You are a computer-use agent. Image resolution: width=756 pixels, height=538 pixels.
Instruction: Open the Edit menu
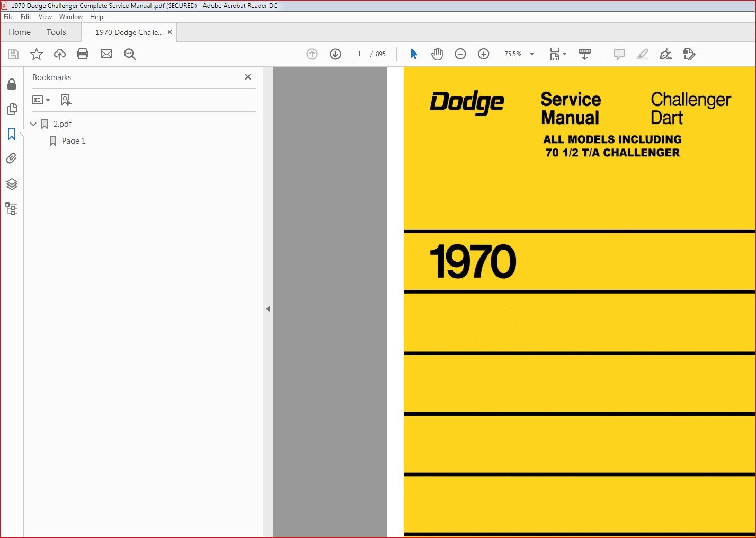tap(26, 17)
